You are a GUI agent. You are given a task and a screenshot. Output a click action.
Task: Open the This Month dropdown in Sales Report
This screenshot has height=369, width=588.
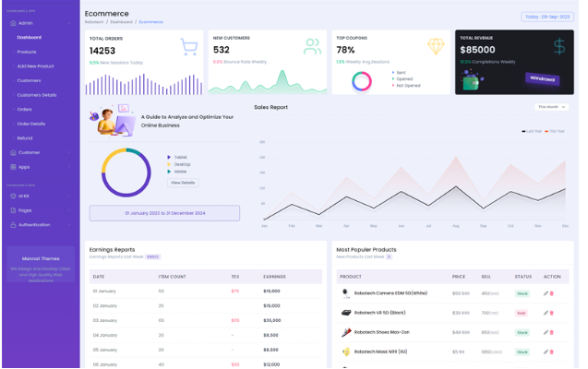(550, 107)
